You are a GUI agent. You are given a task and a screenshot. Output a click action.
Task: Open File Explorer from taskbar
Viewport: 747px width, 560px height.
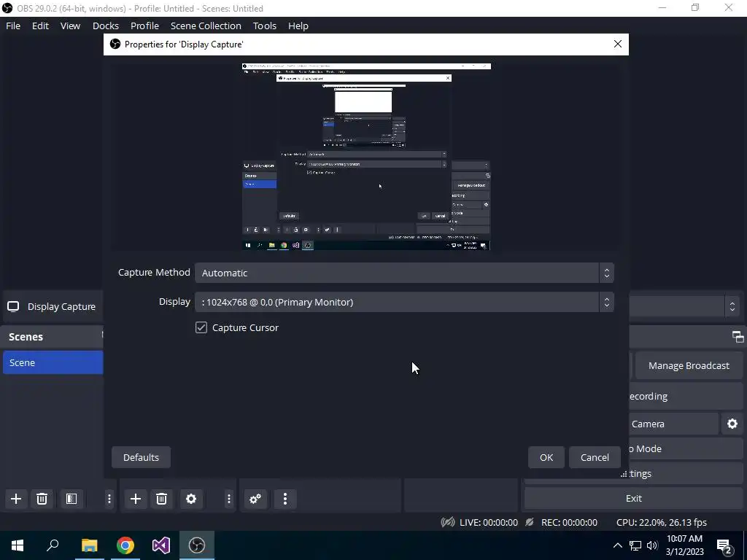click(x=89, y=545)
